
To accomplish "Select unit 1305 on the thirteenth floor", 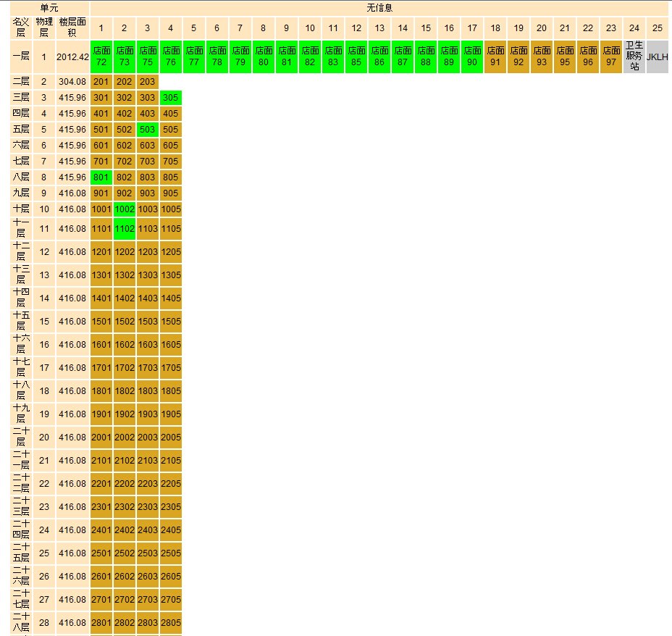I will click(171, 275).
